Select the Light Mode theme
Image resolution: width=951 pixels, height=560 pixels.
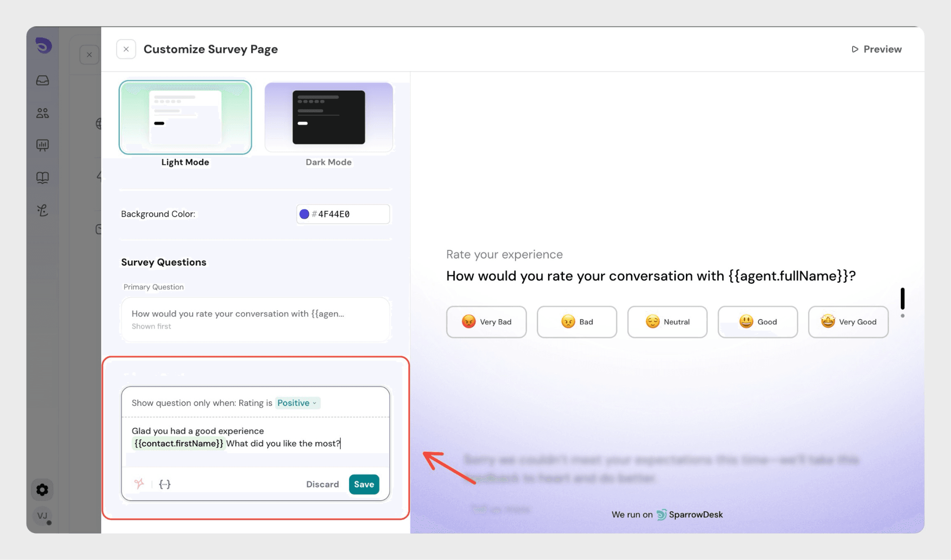(x=185, y=117)
